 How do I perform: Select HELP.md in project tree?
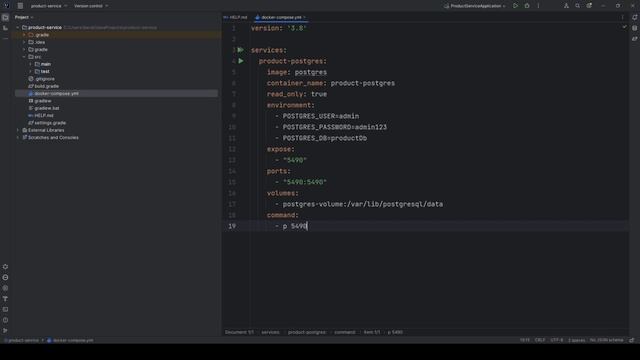pyautogui.click(x=41, y=116)
